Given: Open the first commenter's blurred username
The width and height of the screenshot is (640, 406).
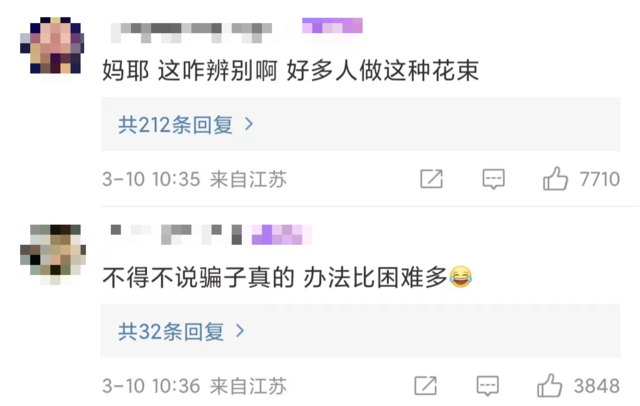Looking at the screenshot, I should click(x=191, y=32).
